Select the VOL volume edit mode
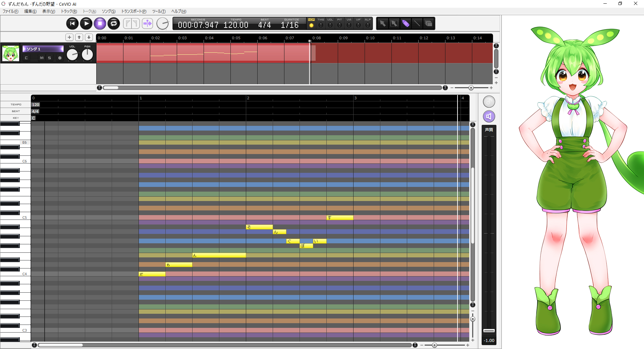Screen dimensions: 644x349 (x=330, y=23)
